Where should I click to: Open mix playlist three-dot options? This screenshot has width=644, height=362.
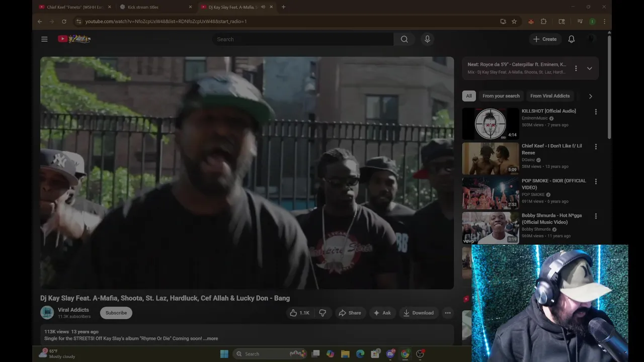576,68
